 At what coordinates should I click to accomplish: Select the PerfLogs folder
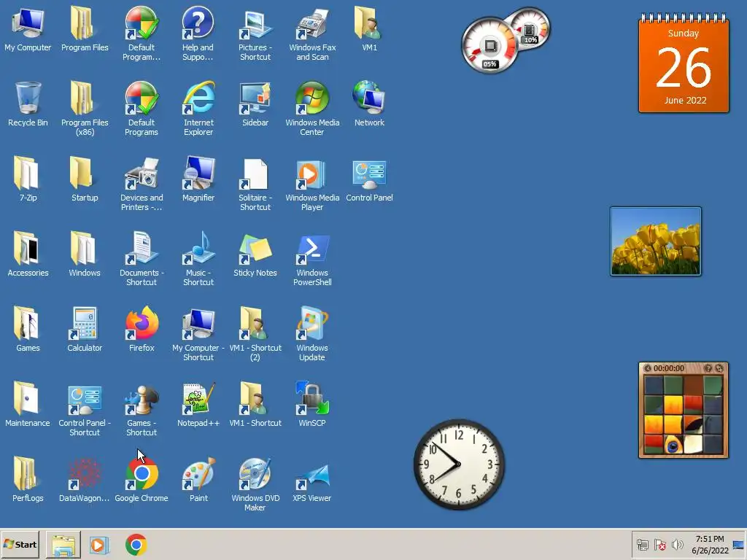[28, 481]
